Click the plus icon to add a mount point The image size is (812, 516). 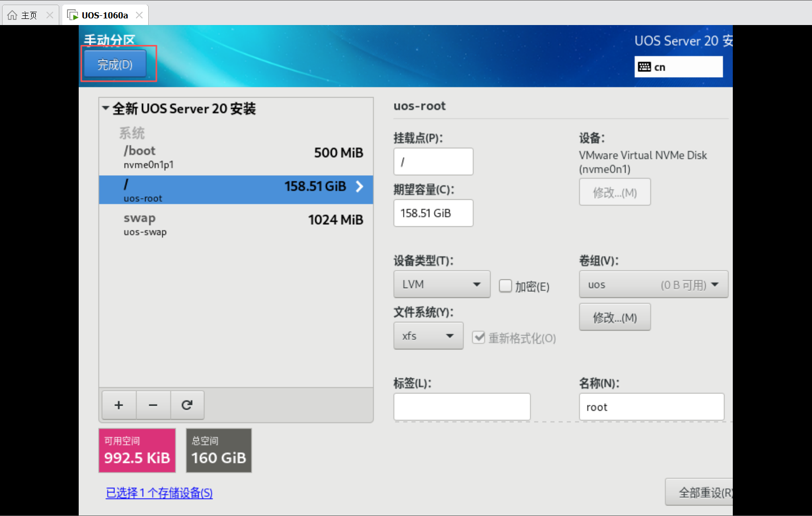pos(119,405)
